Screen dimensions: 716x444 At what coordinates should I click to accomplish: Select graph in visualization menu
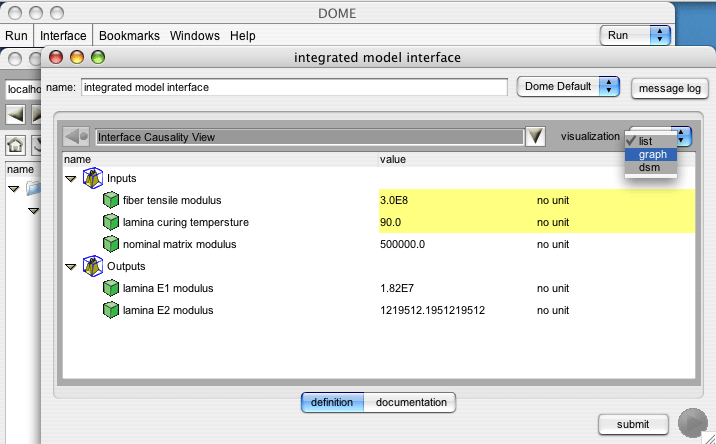click(651, 154)
